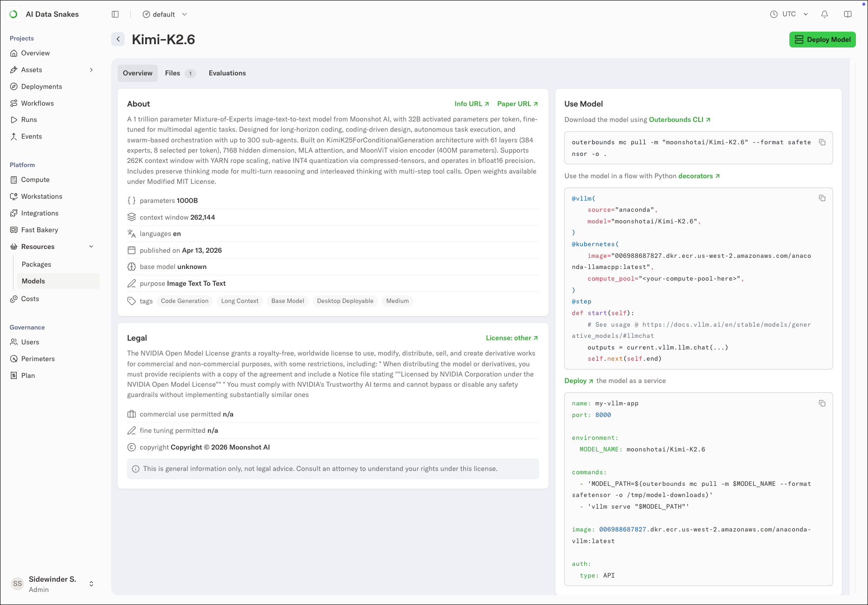This screenshot has width=868, height=605.
Task: Click the purpose value Image Text To Text
Action: click(x=196, y=283)
